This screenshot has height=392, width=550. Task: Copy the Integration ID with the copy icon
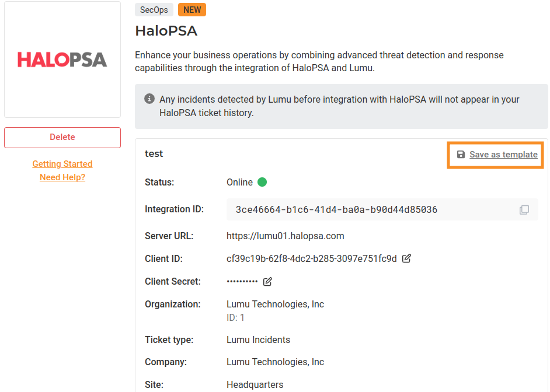pyautogui.click(x=524, y=209)
